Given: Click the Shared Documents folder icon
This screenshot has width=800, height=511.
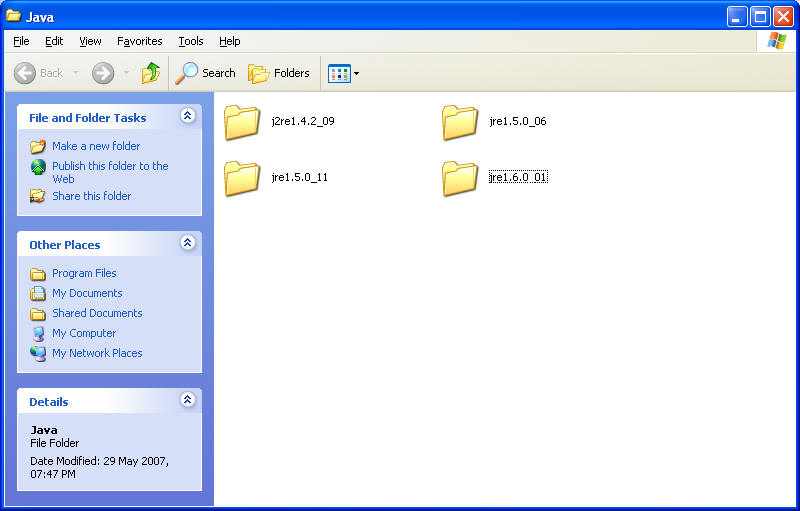Looking at the screenshot, I should (x=38, y=314).
